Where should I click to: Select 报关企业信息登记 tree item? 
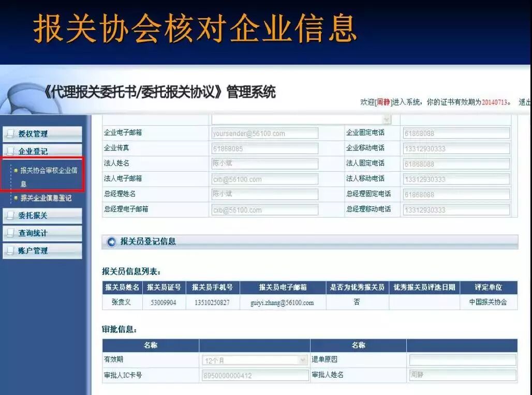coord(46,197)
